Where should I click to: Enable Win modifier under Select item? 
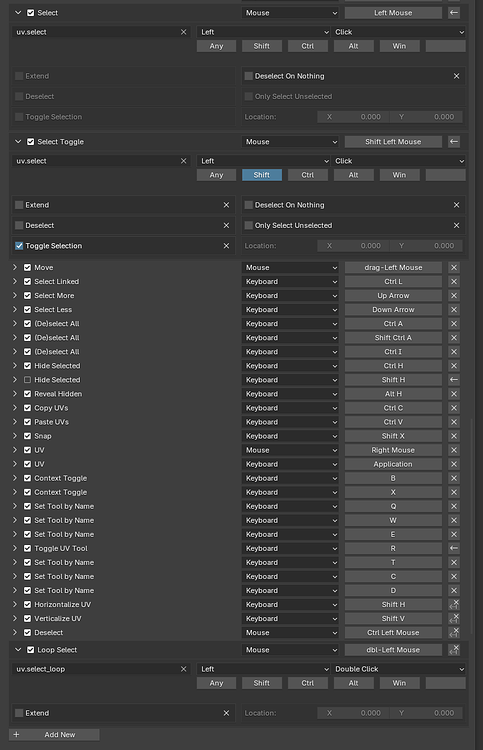(x=399, y=46)
